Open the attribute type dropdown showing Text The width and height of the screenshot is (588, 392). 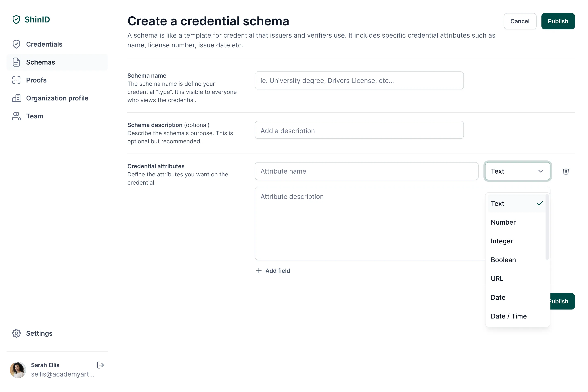tap(518, 171)
